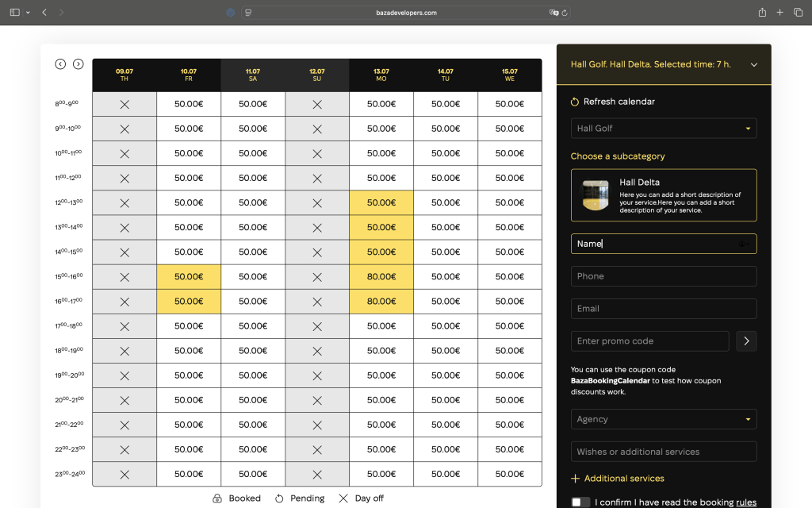
Task: Click the Enter promo code field
Action: point(650,341)
